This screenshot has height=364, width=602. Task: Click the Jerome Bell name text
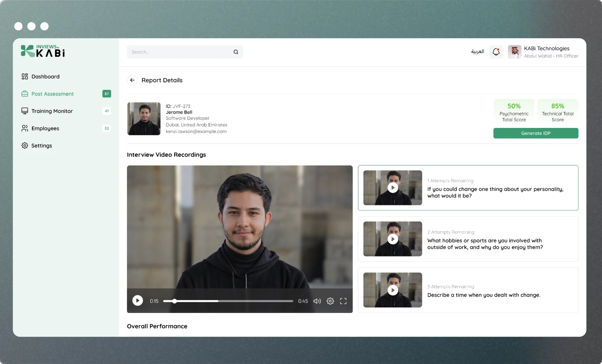179,112
